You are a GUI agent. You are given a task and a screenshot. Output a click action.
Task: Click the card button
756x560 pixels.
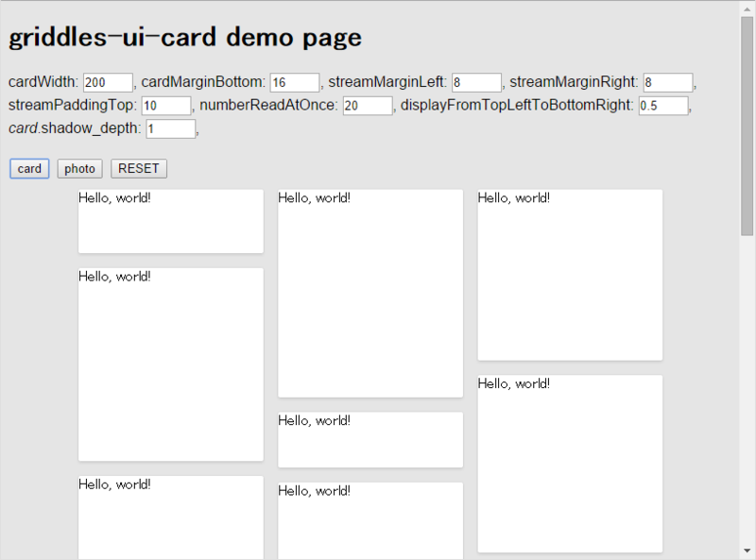click(29, 169)
